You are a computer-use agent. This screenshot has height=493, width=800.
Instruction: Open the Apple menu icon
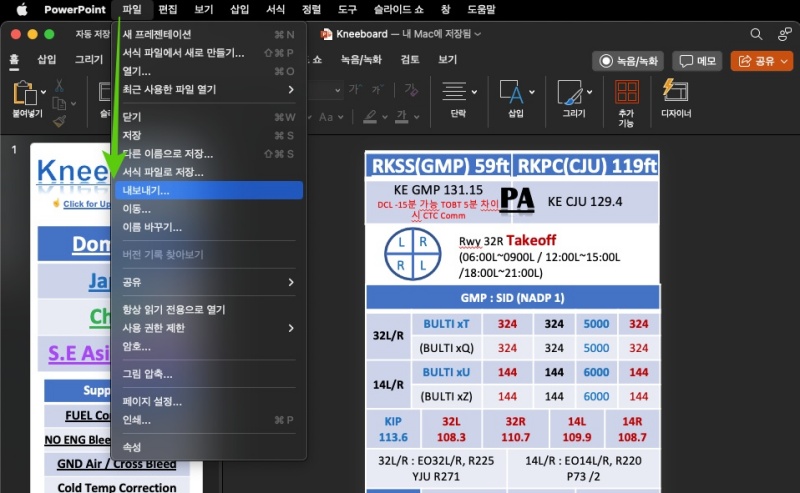pyautogui.click(x=21, y=9)
